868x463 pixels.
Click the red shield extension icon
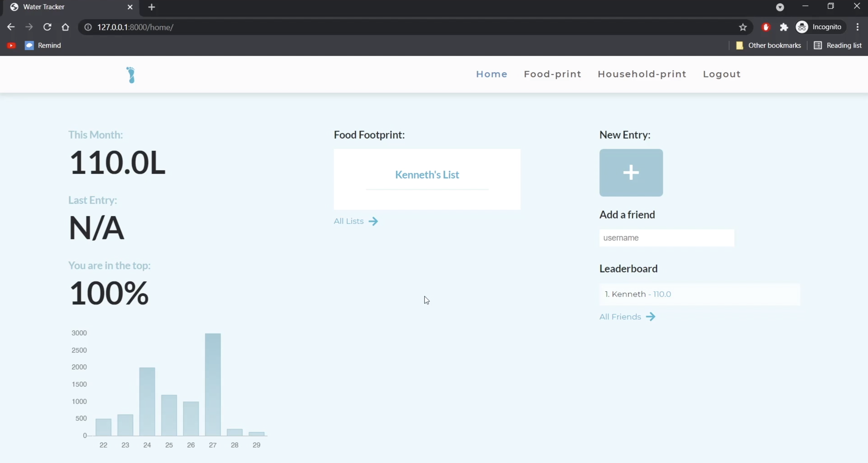tap(766, 27)
